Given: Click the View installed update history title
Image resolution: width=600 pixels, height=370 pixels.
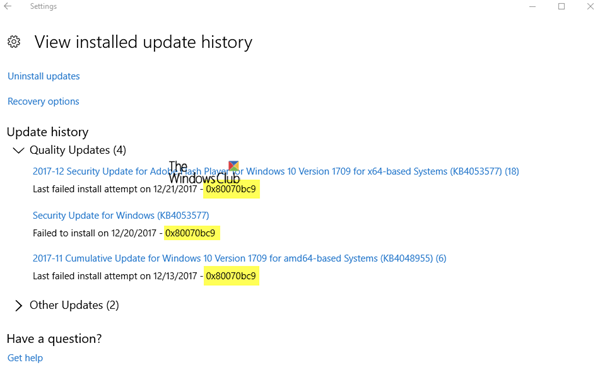Looking at the screenshot, I should pos(143,42).
